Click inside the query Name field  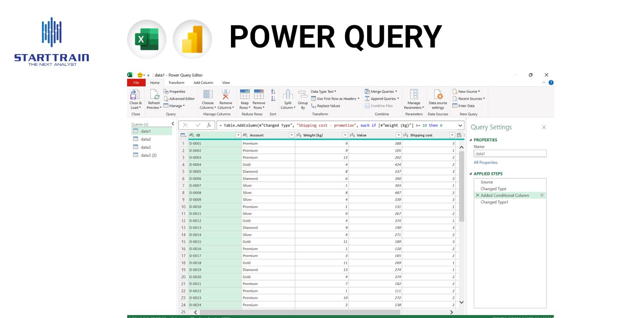pos(510,153)
